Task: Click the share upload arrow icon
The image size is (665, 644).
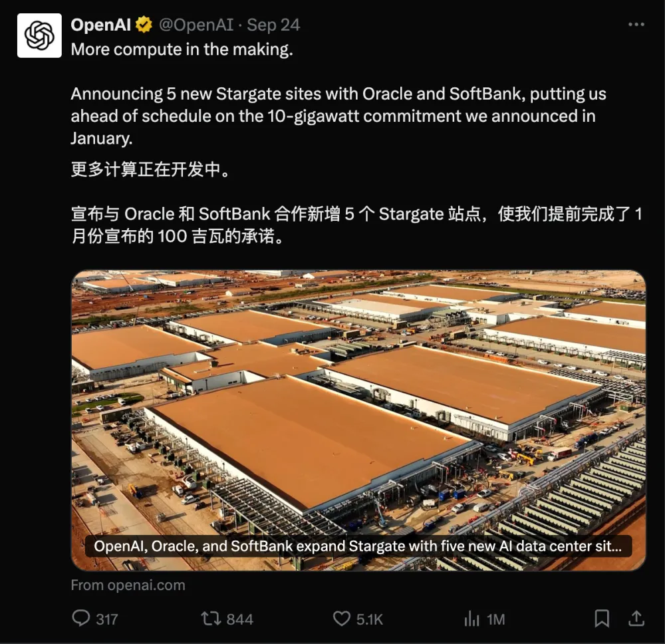Action: [x=636, y=619]
